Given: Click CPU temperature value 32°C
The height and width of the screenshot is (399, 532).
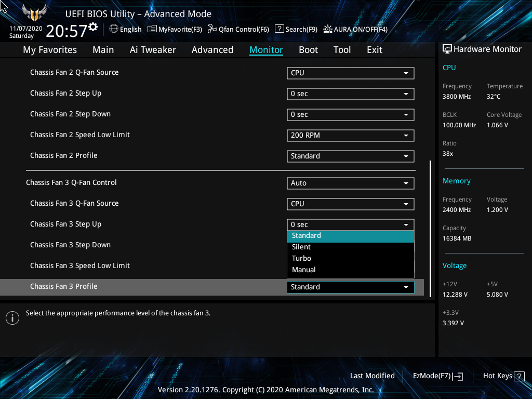Looking at the screenshot, I should pyautogui.click(x=494, y=97).
